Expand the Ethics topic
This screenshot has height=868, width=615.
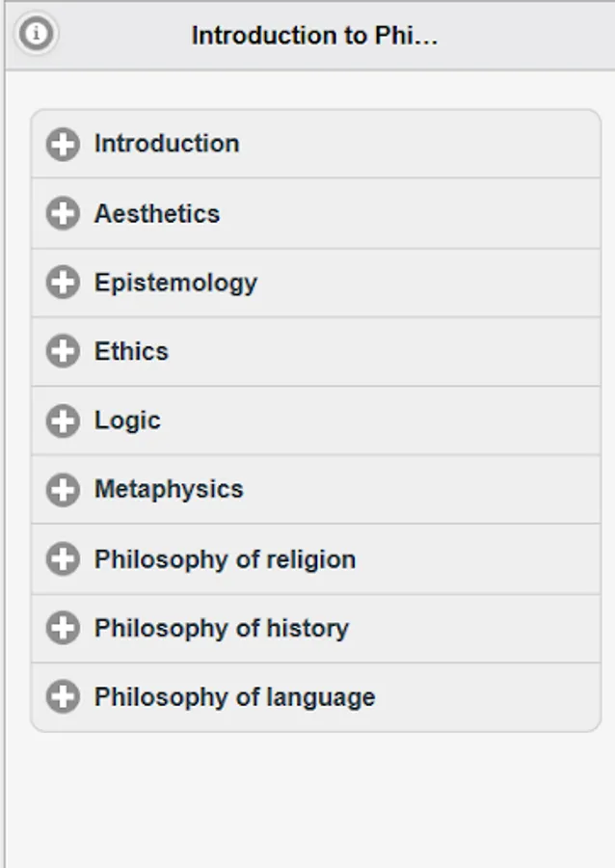tap(131, 351)
